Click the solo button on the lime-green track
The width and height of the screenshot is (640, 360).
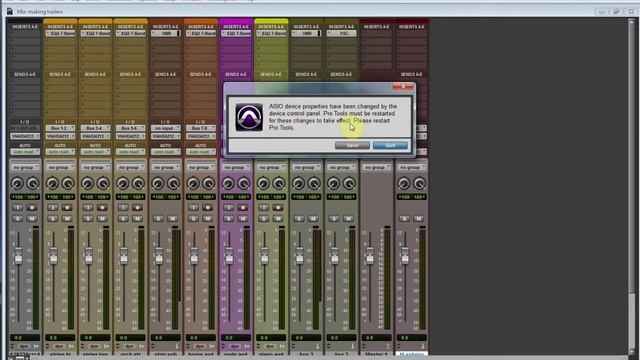coord(263,219)
